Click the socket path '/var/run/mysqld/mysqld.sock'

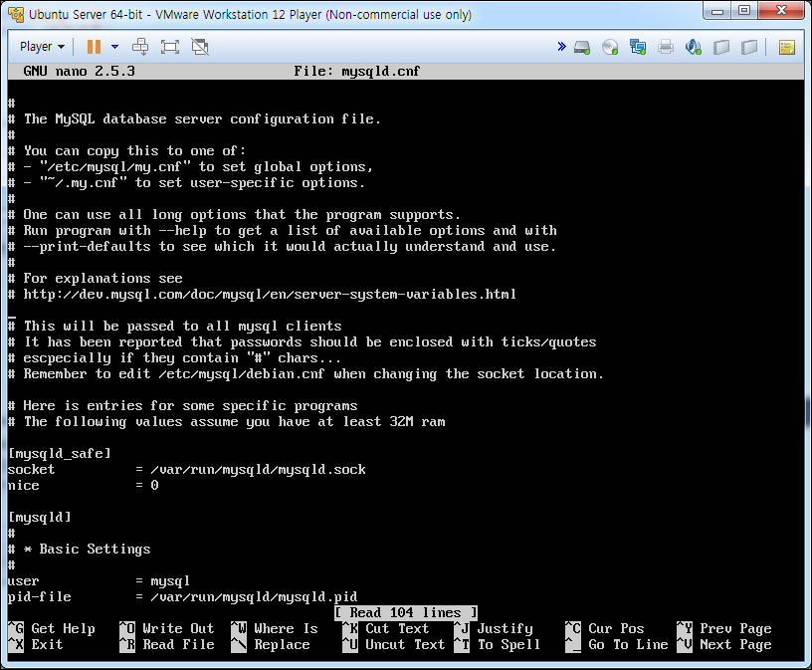tap(258, 470)
